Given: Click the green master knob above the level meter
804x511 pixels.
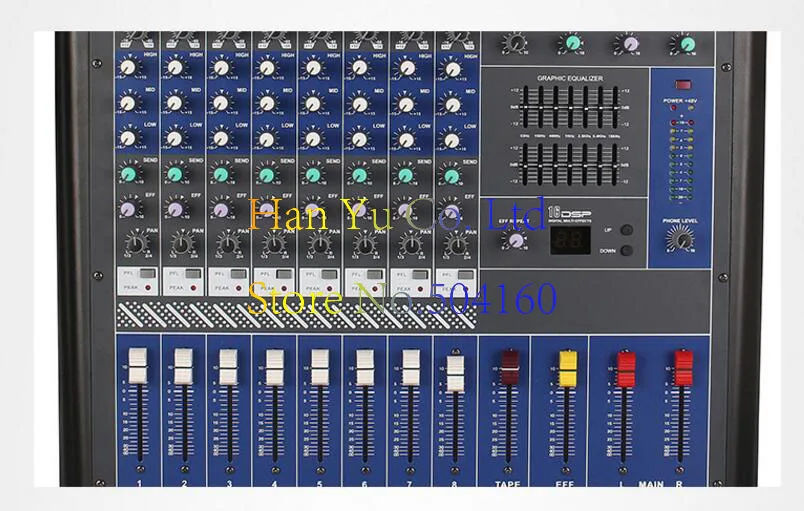Looking at the screenshot, I should click(x=687, y=45).
